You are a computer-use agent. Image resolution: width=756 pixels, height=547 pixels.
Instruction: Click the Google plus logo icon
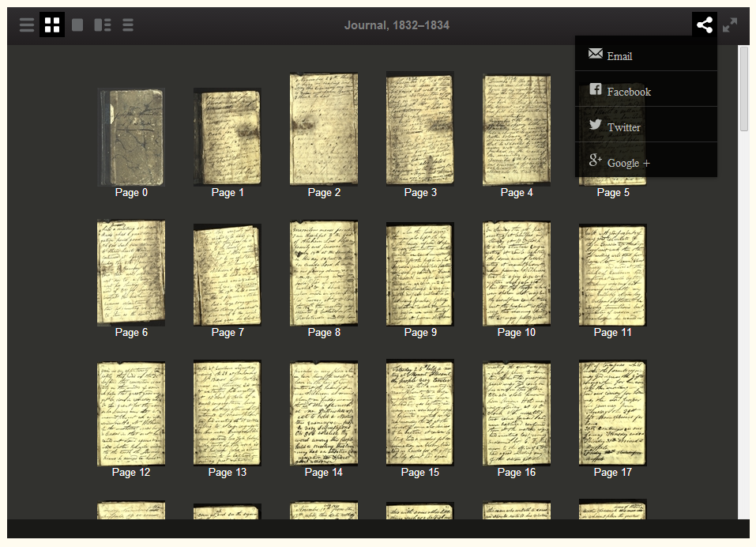(x=596, y=160)
